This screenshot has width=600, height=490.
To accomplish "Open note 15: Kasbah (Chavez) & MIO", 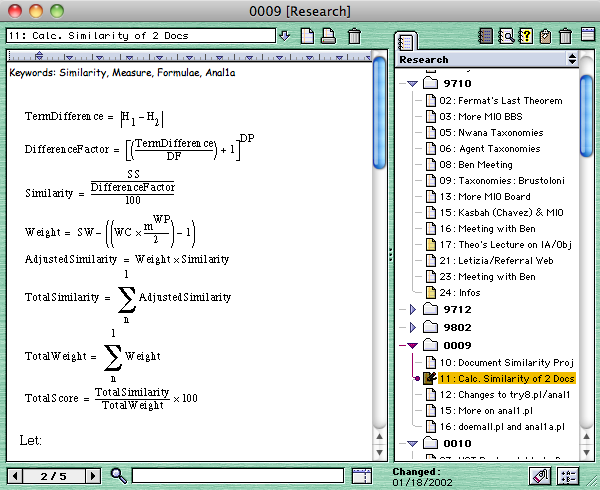I will [x=501, y=213].
